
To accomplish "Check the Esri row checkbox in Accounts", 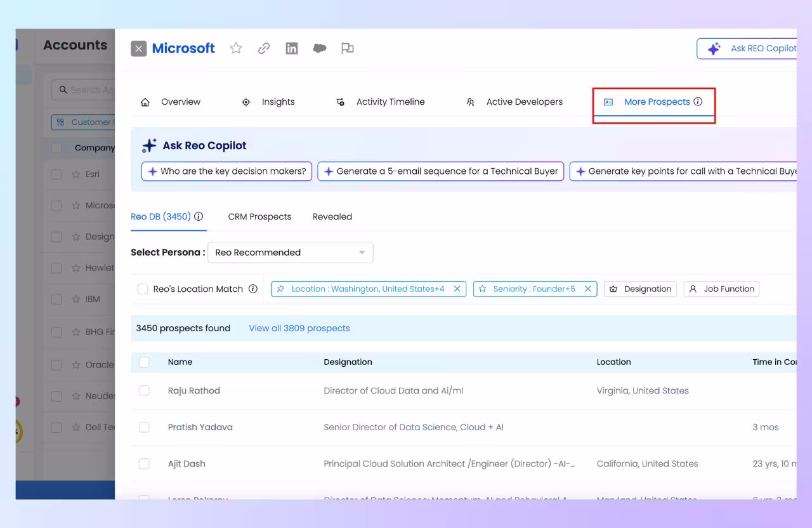I will coord(56,175).
